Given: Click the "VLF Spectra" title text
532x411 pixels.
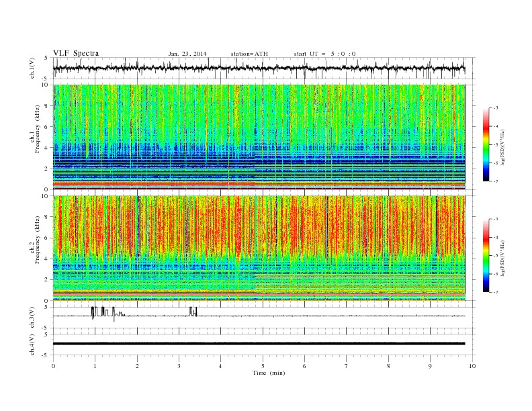Looking at the screenshot, I should tap(76, 53).
